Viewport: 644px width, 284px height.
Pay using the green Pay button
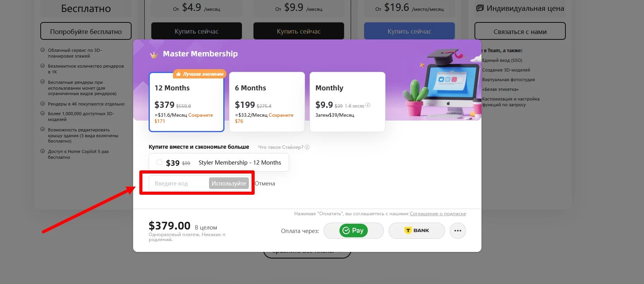click(353, 231)
